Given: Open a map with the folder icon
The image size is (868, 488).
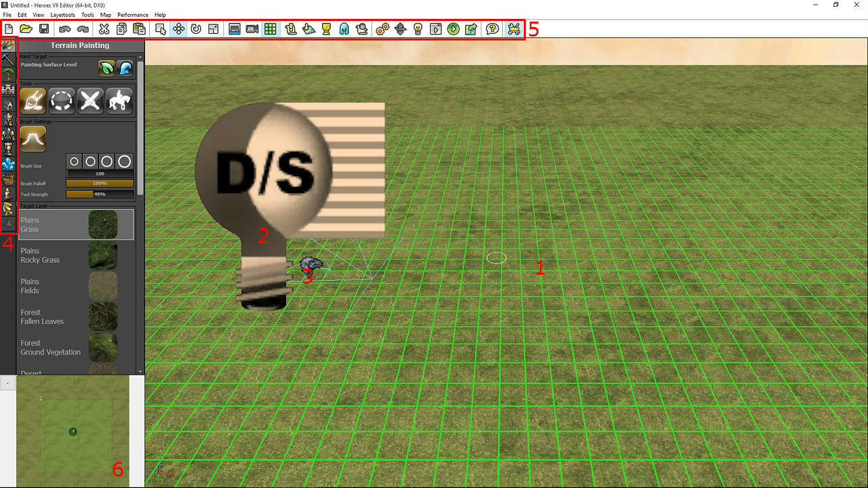Looking at the screenshot, I should [26, 29].
